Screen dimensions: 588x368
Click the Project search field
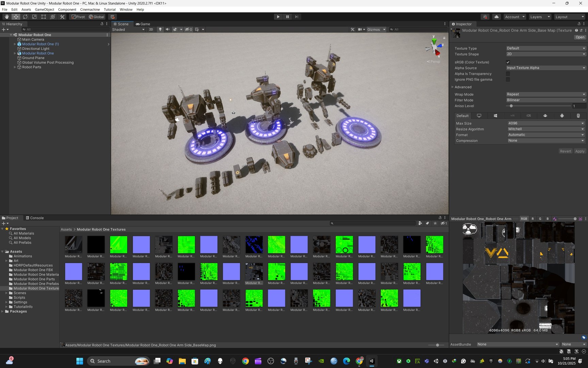(x=373, y=224)
